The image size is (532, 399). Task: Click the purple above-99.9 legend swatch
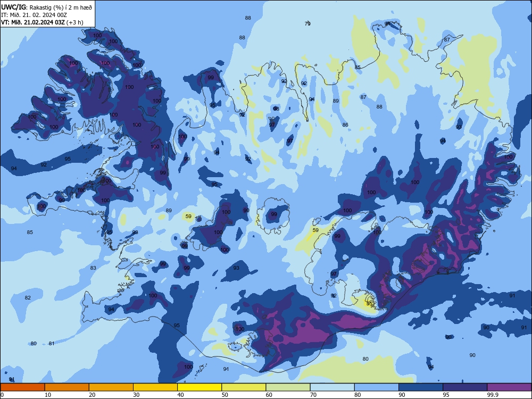509,387
